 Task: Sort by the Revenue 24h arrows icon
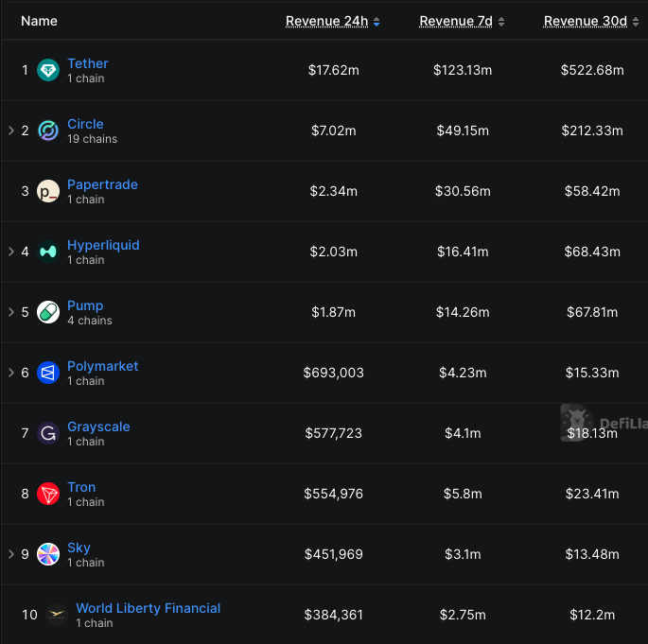tap(377, 22)
